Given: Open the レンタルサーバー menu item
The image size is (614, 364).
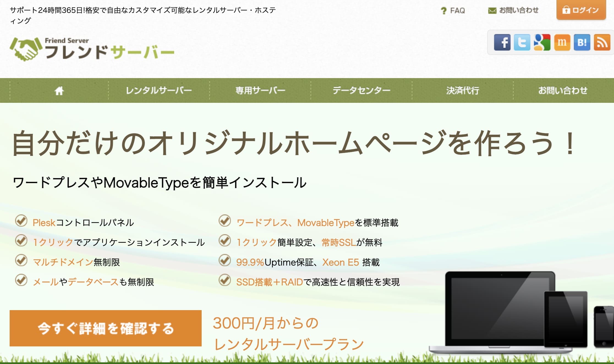Looking at the screenshot, I should pyautogui.click(x=159, y=90).
